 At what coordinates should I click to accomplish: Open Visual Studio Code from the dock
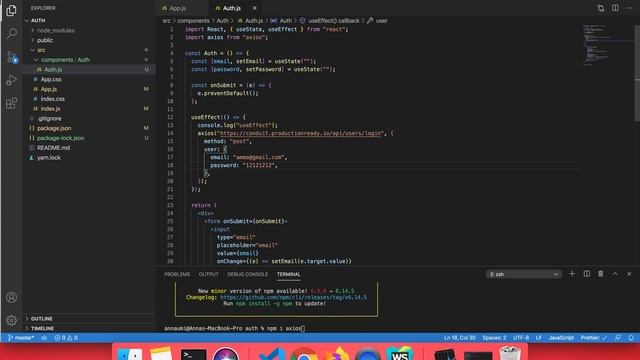tap(272, 354)
